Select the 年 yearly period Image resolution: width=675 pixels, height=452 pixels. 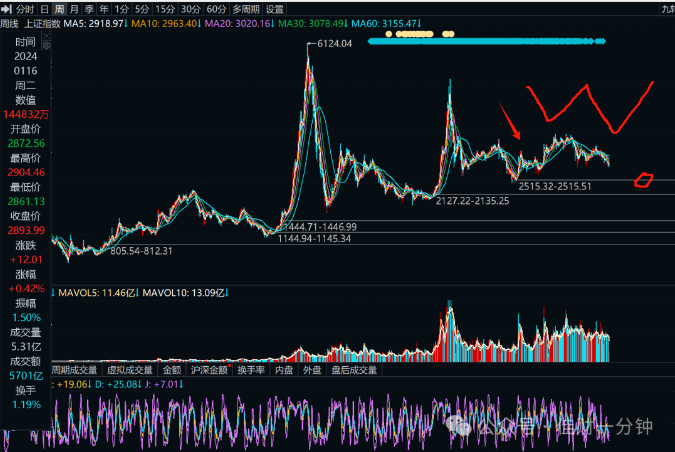[104, 9]
